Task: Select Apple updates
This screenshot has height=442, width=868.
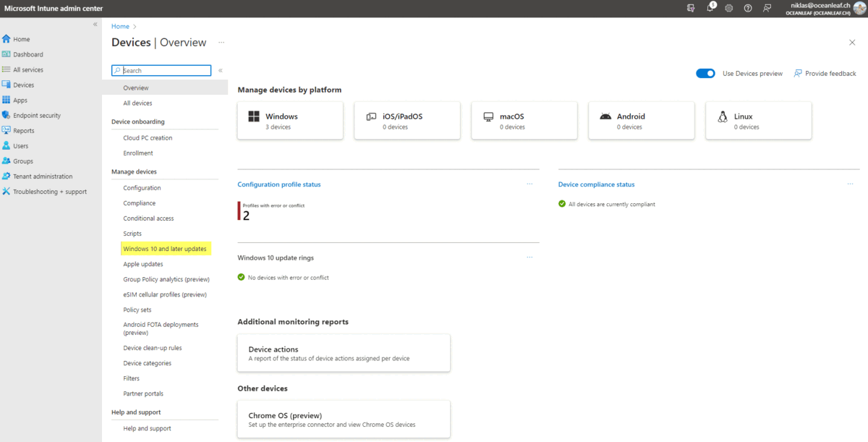Action: pyautogui.click(x=143, y=264)
